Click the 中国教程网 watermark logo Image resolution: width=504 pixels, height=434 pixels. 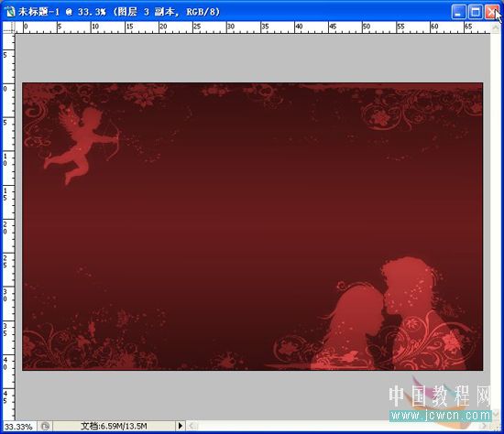439,396
